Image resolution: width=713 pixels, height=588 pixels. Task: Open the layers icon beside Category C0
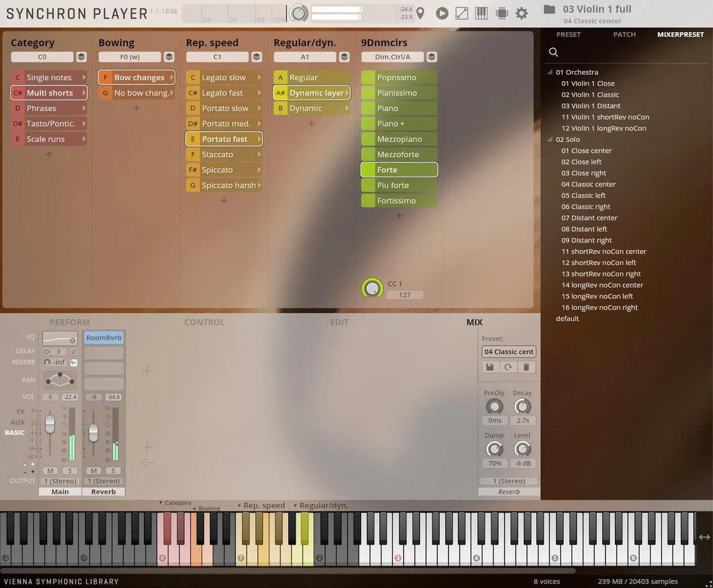(81, 57)
